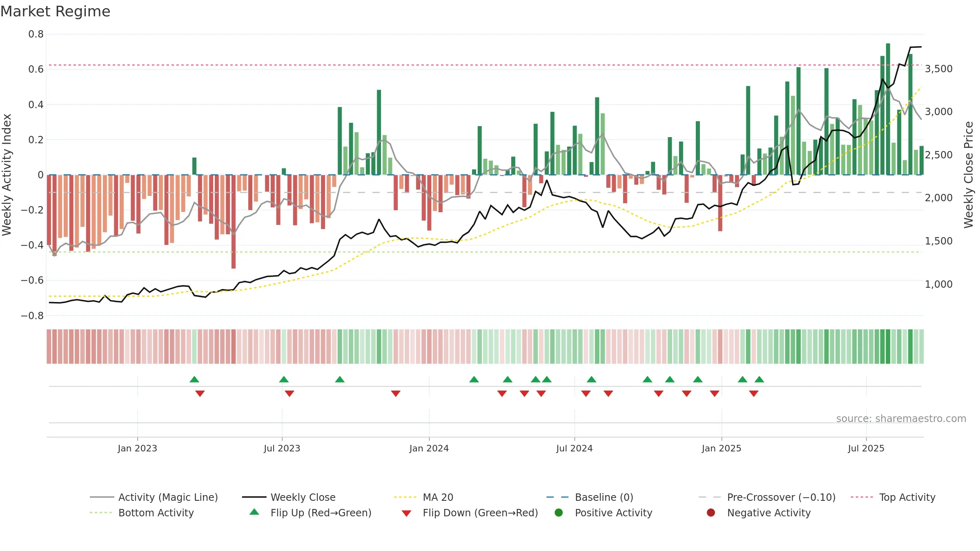
Task: Click the Jul 2024 x-axis label
Action: [574, 448]
